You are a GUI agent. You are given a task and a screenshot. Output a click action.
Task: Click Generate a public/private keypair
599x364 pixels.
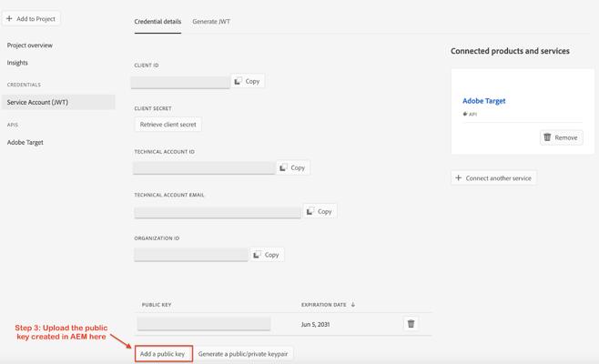243,353
